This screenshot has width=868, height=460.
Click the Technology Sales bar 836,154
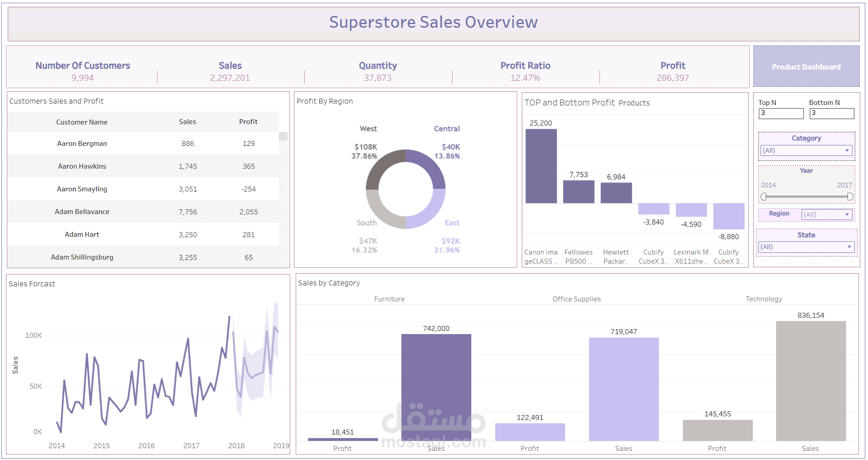click(811, 381)
